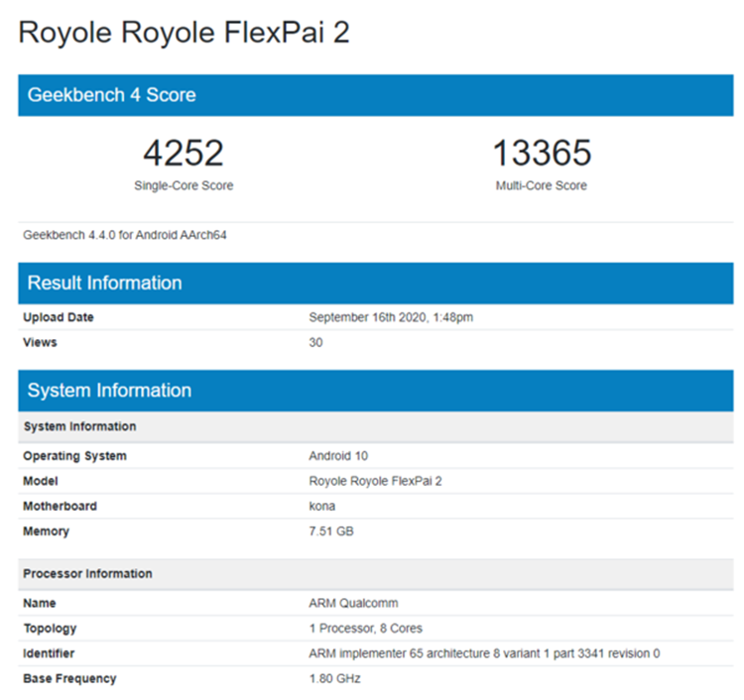Image resolution: width=744 pixels, height=700 pixels.
Task: Select the 1.80 GHz value
Action: point(335,678)
